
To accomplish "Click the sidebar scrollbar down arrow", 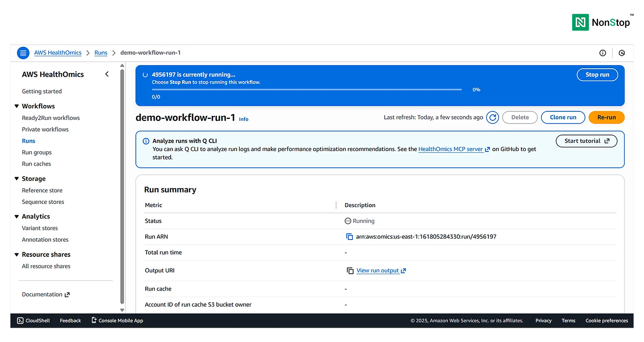I will click(x=122, y=310).
